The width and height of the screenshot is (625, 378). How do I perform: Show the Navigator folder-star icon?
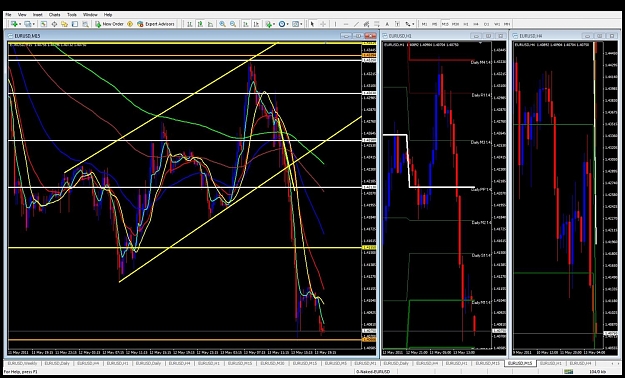(x=64, y=24)
